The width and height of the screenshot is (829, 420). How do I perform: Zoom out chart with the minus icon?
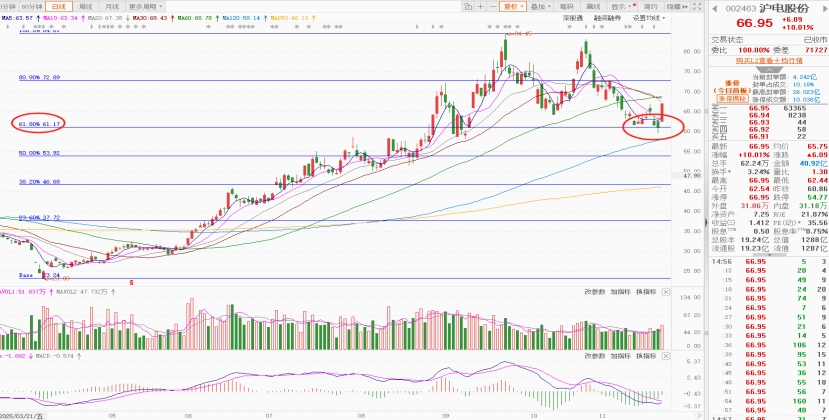click(493, 7)
